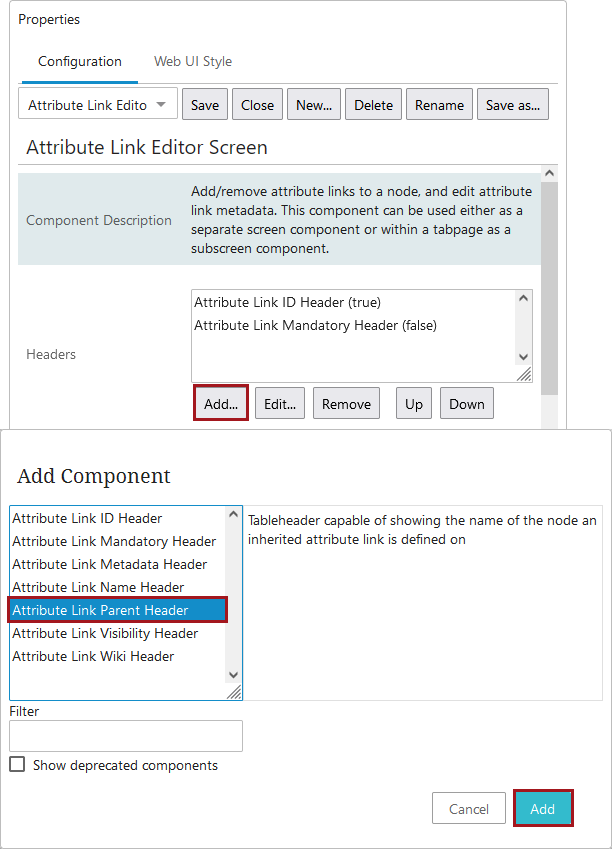The height and width of the screenshot is (849, 612).
Task: Click the Remove button under Headers
Action: pyautogui.click(x=346, y=403)
